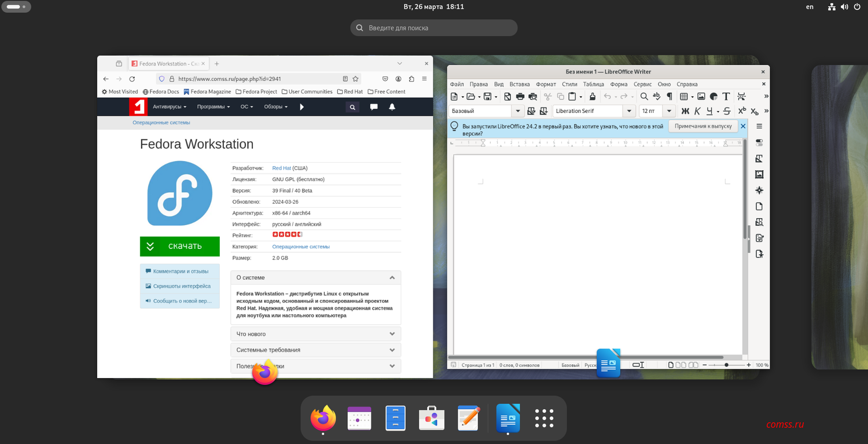Export document as PDF in Writer
This screenshot has height=444, width=868.
click(507, 97)
